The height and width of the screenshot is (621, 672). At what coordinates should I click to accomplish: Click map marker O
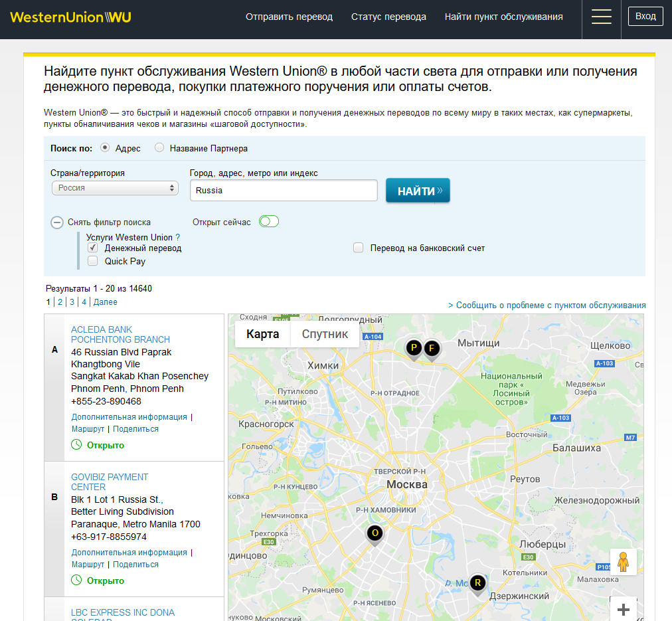coord(375,533)
